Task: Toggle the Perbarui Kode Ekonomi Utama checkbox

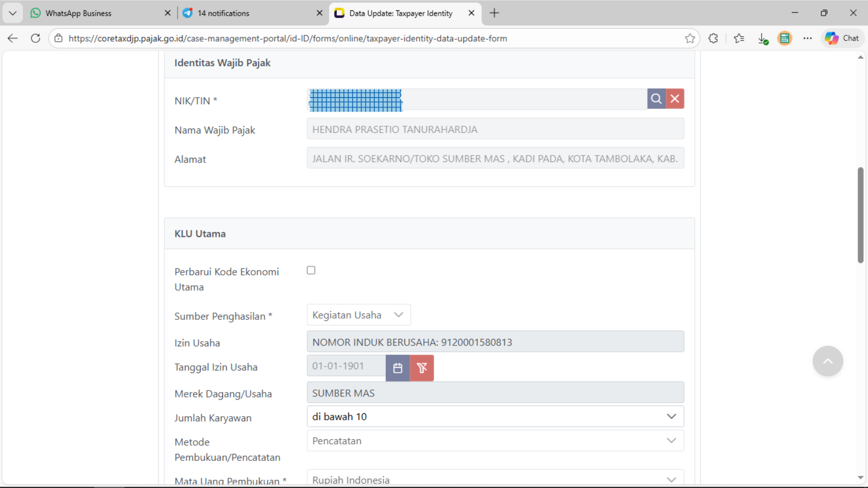Action: click(311, 270)
